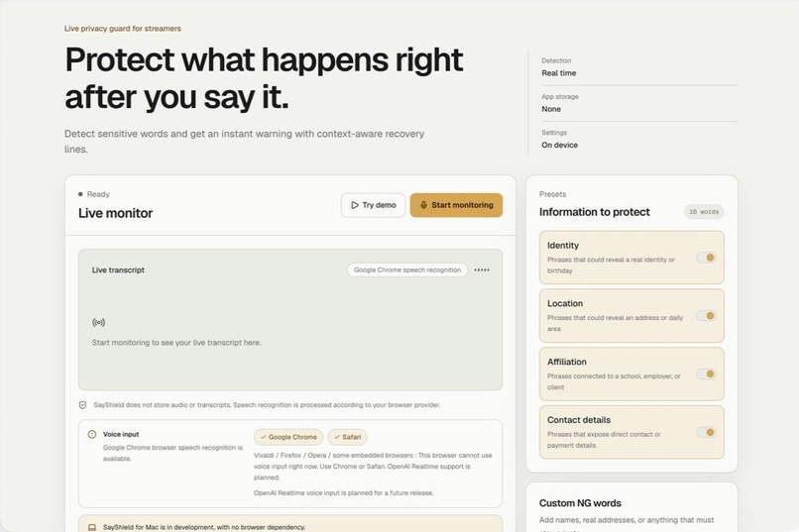
Task: Click the shield icon beside privacy note
Action: tap(82, 405)
